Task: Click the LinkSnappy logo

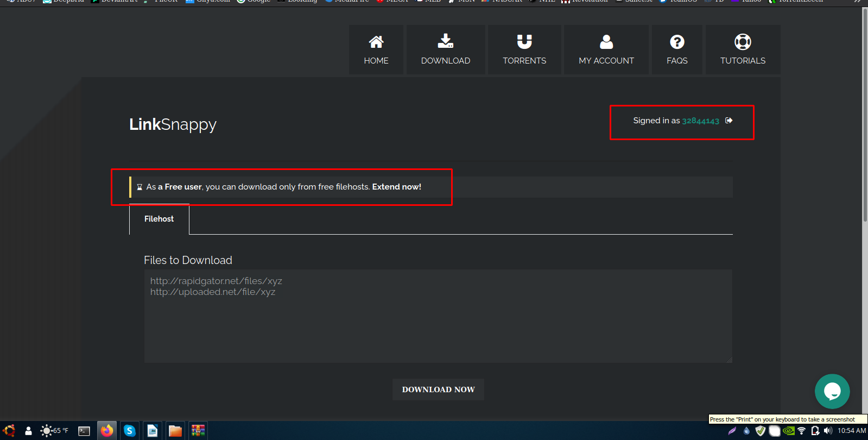Action: point(173,124)
